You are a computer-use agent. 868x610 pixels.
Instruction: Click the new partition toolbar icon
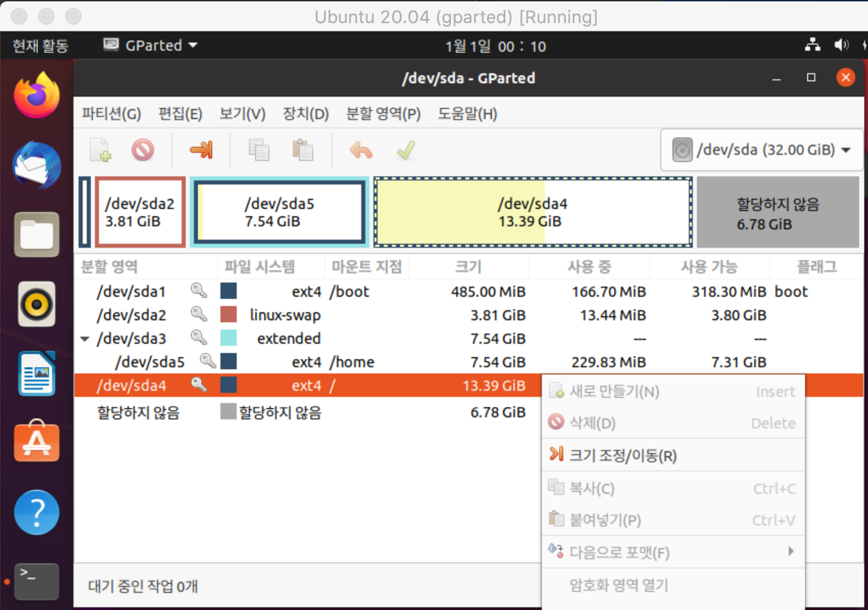coord(101,150)
